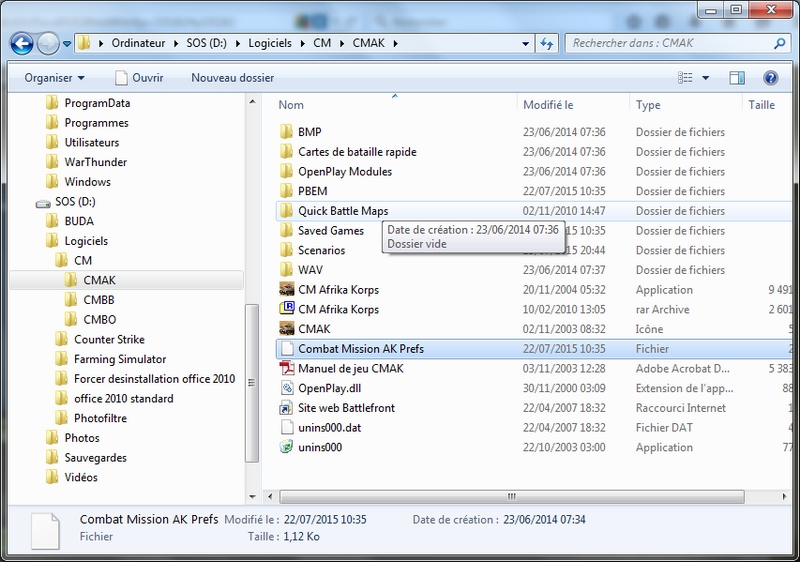Click the navigation pane vertical scrollbar thumb
The image size is (800, 562).
(252, 383)
